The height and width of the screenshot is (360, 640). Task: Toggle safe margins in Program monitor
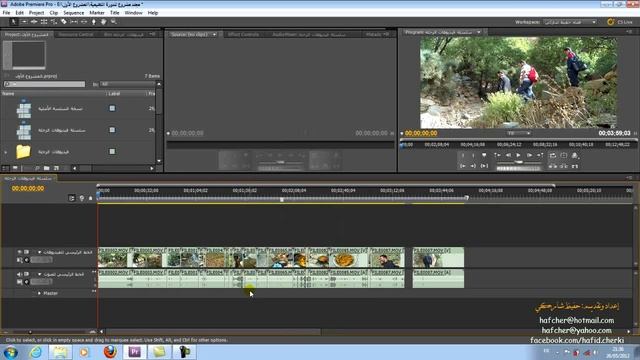(x=564, y=156)
